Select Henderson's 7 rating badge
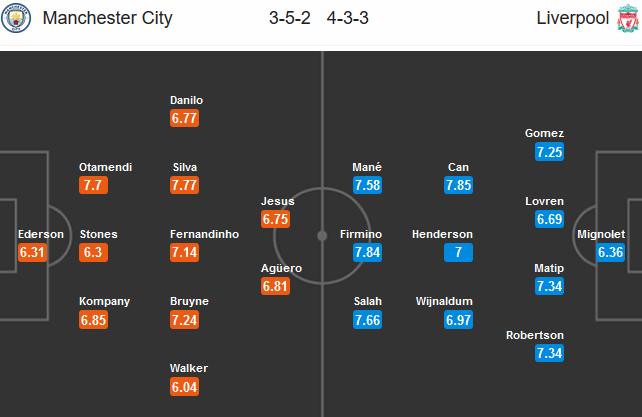The image size is (642, 417). tap(458, 252)
